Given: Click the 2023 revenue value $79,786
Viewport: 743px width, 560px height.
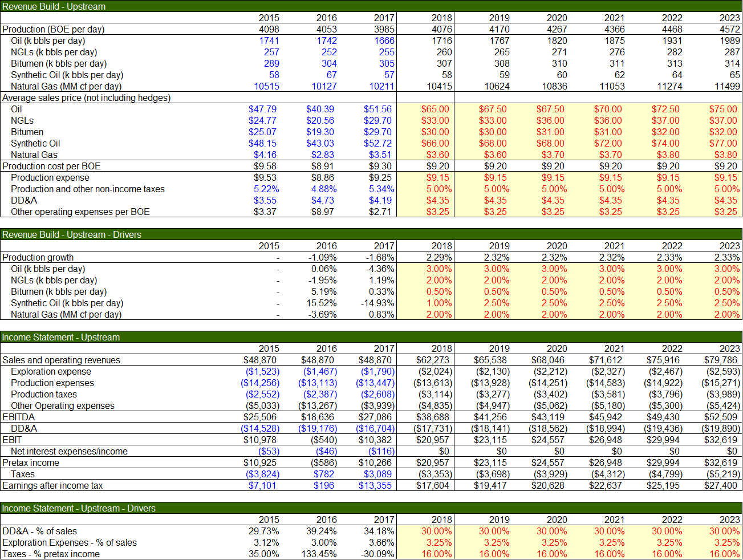Looking at the screenshot, I should tap(721, 360).
